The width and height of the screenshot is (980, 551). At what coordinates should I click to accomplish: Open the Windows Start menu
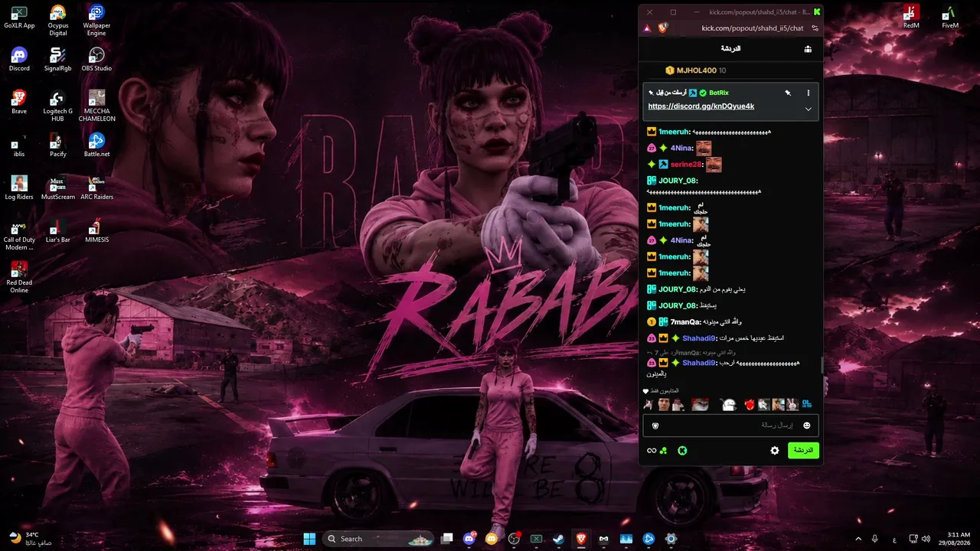(x=309, y=539)
